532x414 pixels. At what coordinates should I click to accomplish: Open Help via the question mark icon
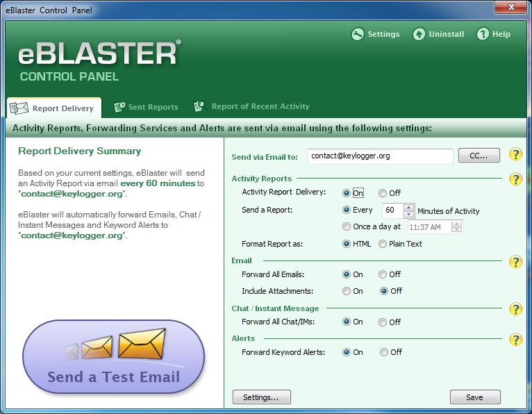pos(483,34)
